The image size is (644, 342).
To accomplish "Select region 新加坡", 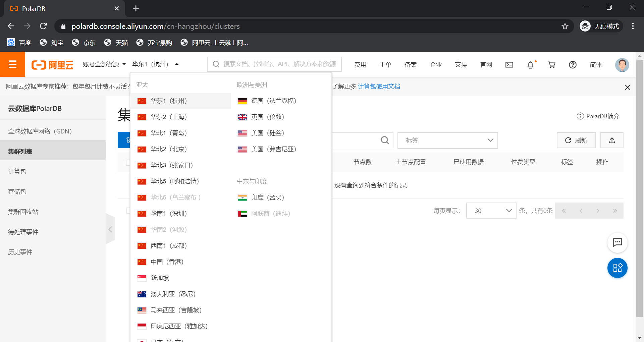I will click(180, 278).
